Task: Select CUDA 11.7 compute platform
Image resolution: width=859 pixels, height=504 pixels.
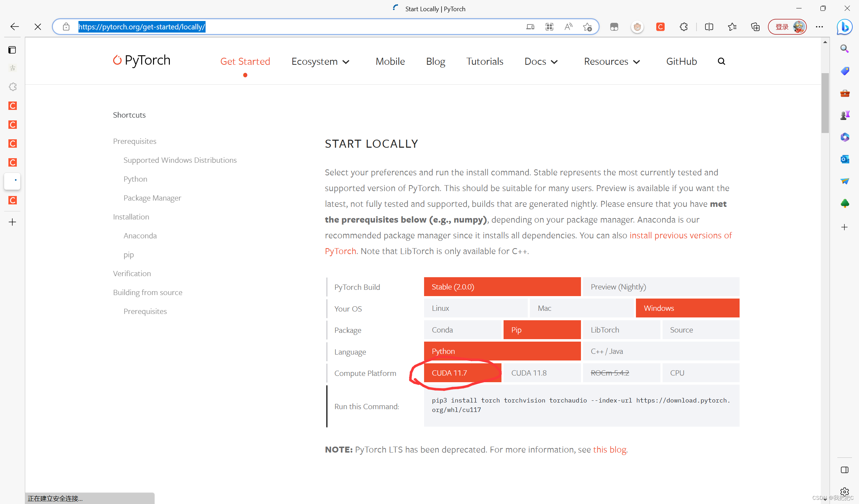Action: (x=463, y=373)
